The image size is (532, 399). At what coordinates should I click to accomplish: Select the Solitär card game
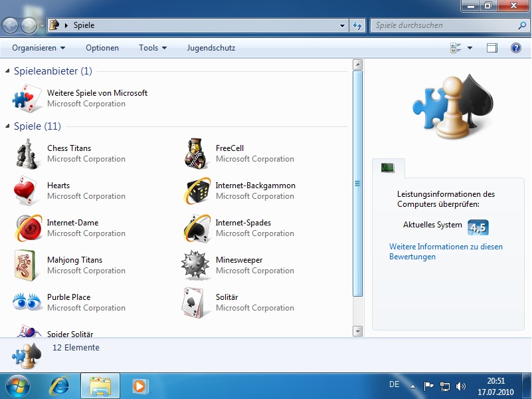point(197,303)
